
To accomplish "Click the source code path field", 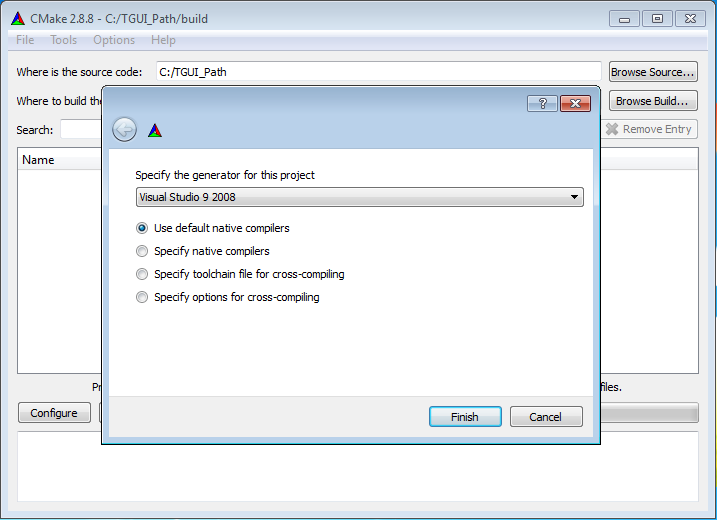I will (379, 72).
